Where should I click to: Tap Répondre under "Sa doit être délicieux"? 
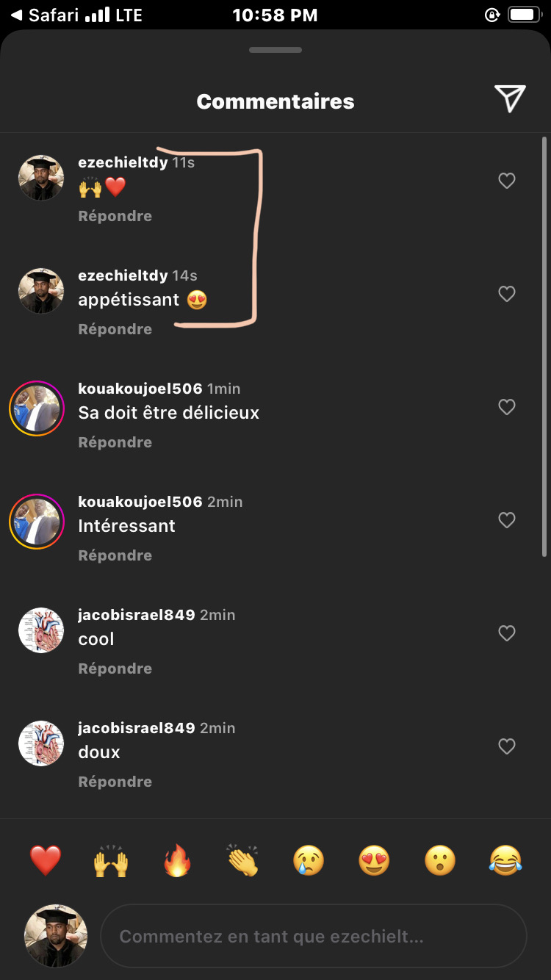click(115, 442)
